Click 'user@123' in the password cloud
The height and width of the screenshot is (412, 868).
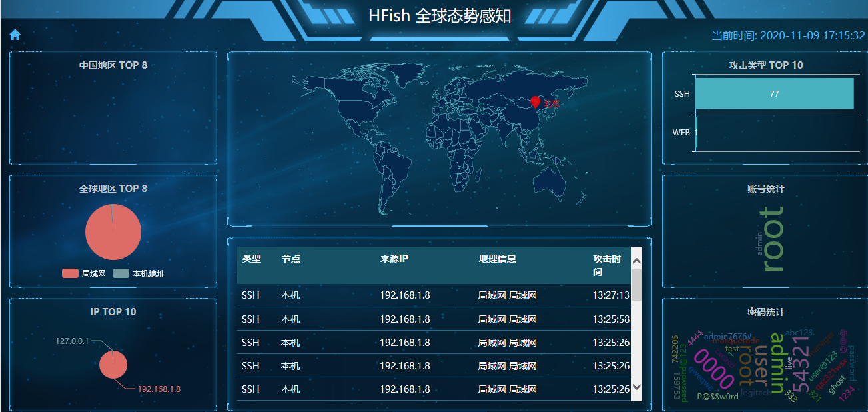(823, 366)
